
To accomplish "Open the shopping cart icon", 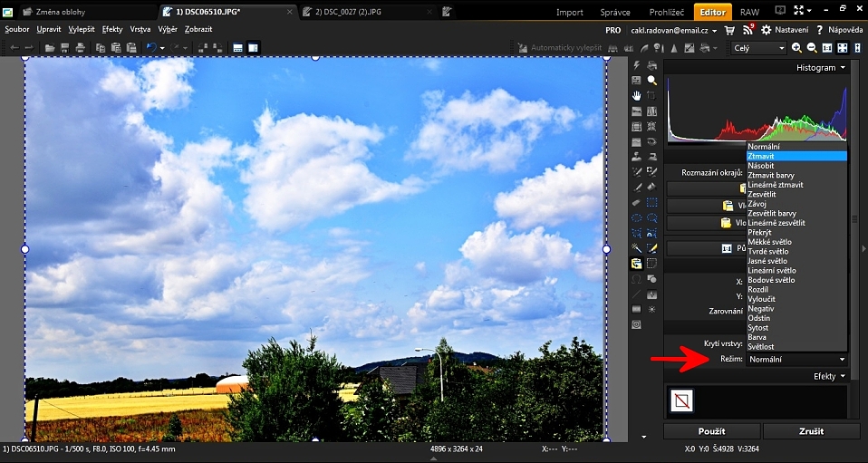I will (730, 30).
